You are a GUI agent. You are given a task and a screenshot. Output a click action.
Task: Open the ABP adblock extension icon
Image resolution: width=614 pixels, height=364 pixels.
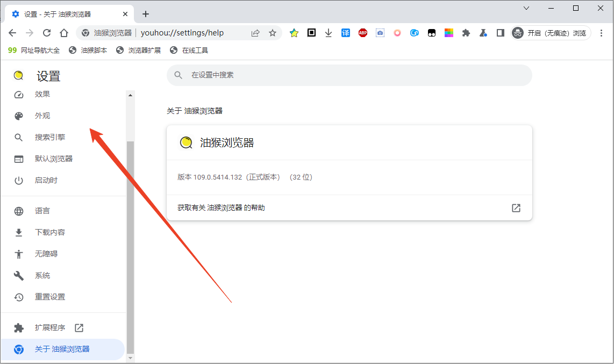coord(362,33)
